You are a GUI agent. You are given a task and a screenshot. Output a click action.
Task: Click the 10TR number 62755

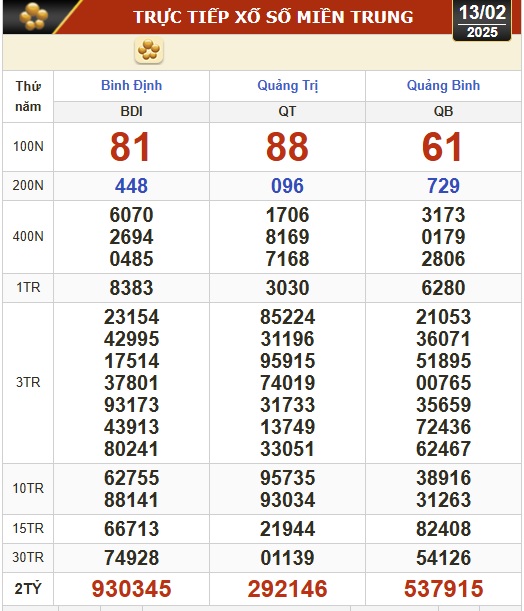[131, 478]
